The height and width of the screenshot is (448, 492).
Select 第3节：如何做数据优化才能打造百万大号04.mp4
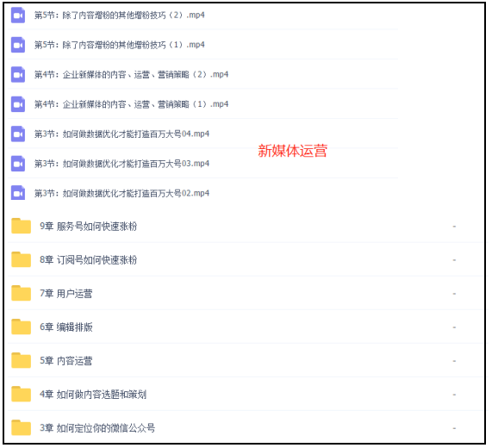(121, 134)
